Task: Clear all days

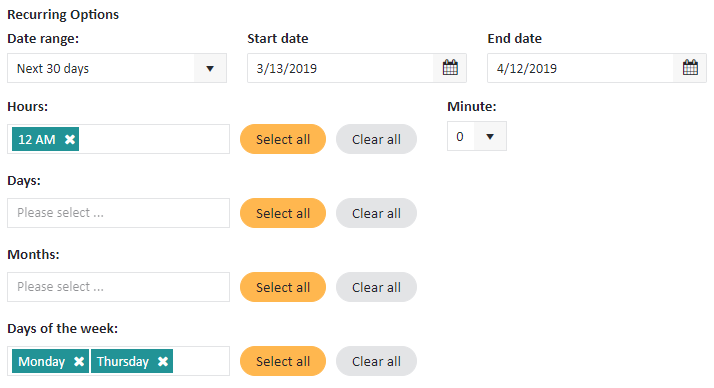Action: coord(376,213)
